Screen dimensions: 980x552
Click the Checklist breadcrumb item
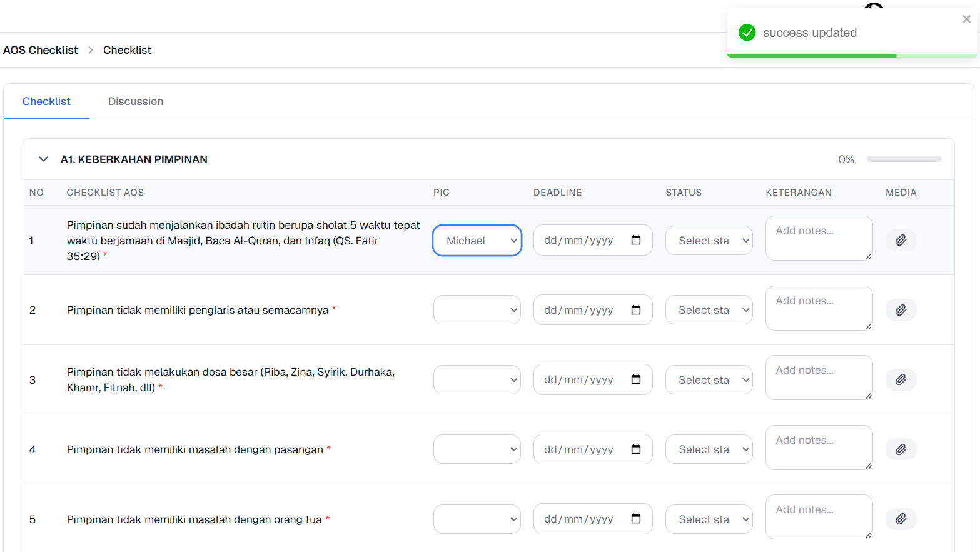point(127,50)
